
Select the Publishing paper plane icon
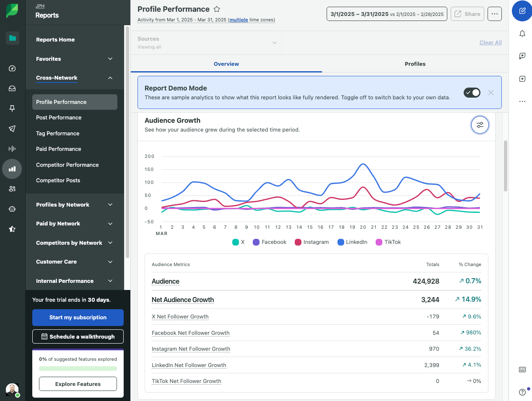(12, 129)
